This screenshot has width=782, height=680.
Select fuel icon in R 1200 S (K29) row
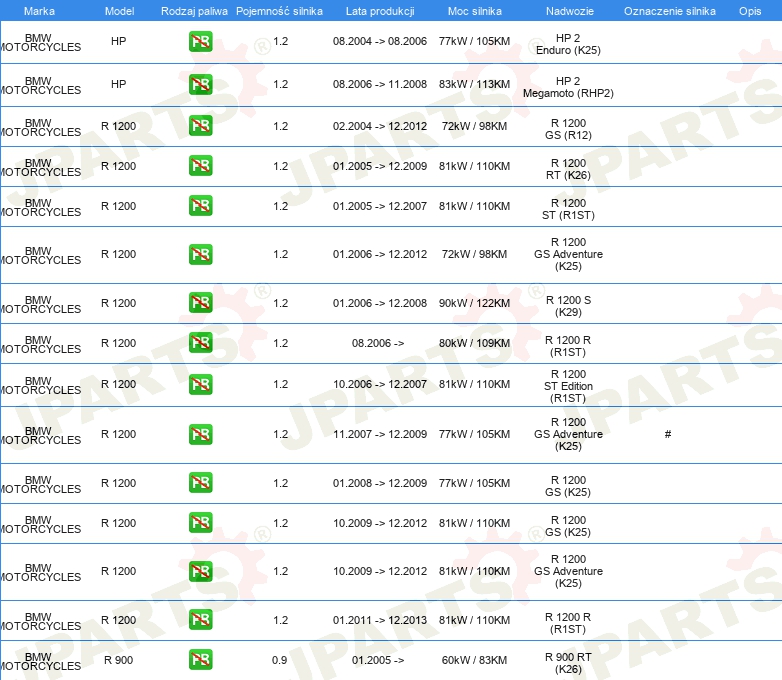pyautogui.click(x=200, y=303)
